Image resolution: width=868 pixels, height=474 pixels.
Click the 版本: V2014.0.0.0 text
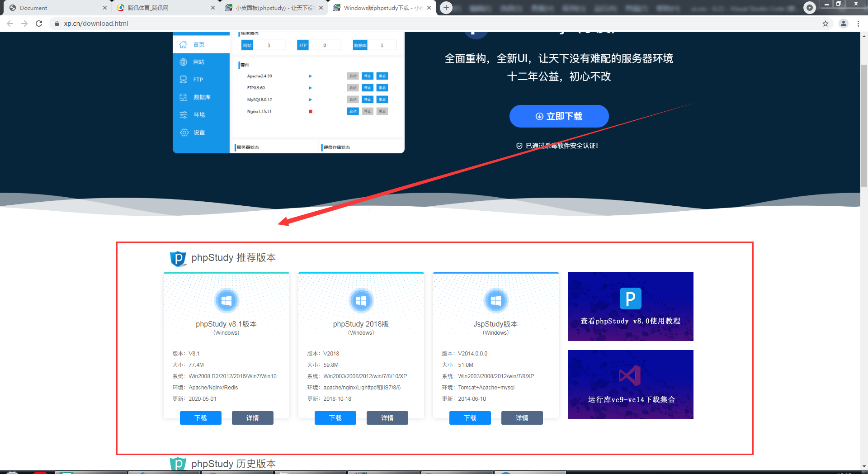tap(465, 354)
